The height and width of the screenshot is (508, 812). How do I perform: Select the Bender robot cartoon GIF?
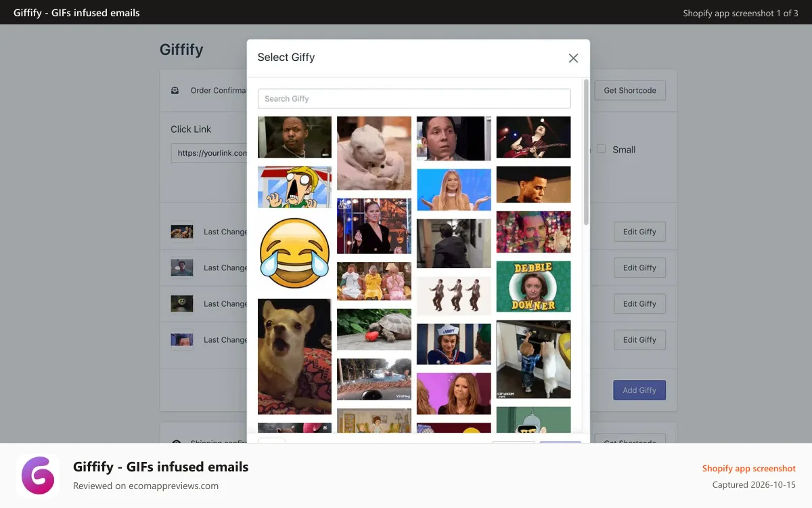[x=533, y=420]
